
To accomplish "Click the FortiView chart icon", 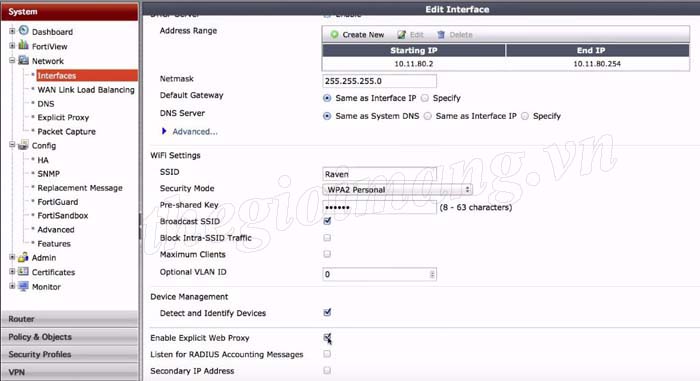I will (24, 45).
